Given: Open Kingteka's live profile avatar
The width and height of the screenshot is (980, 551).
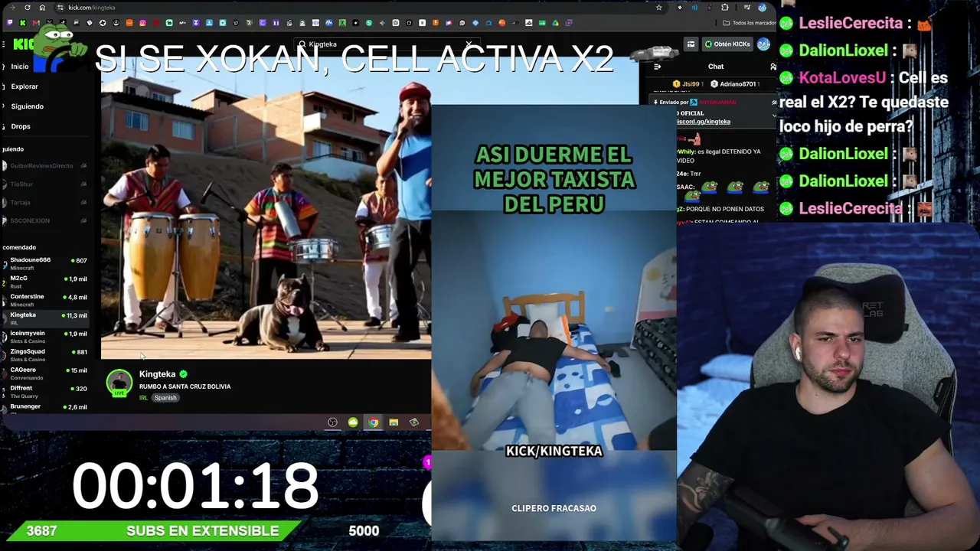Looking at the screenshot, I should tap(119, 383).
